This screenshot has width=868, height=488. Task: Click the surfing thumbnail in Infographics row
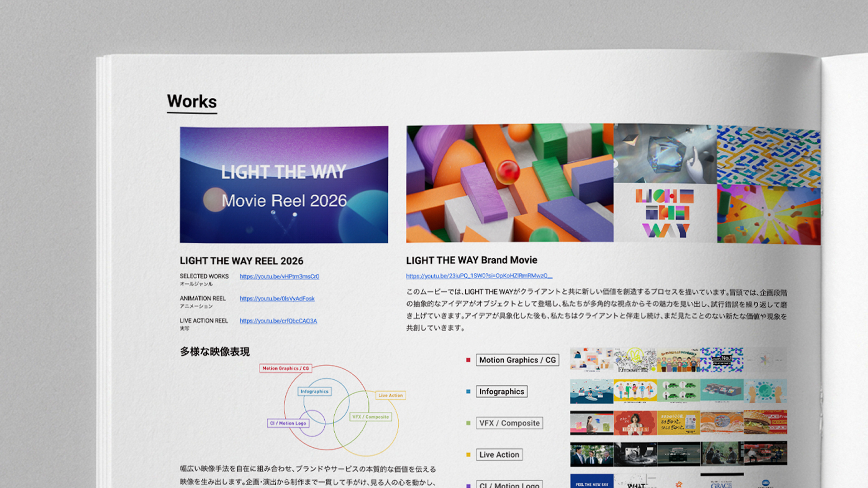591,391
